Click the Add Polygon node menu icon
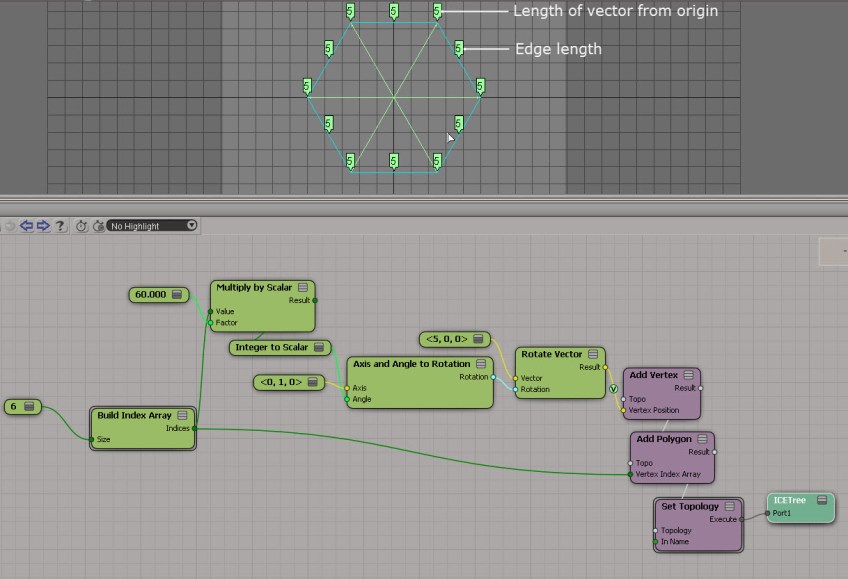Viewport: 848px width, 579px height. click(x=700, y=439)
